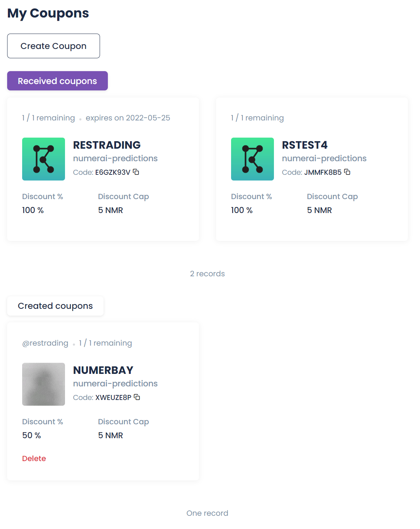
Task: Select the Created coupons tab
Action: tap(55, 306)
